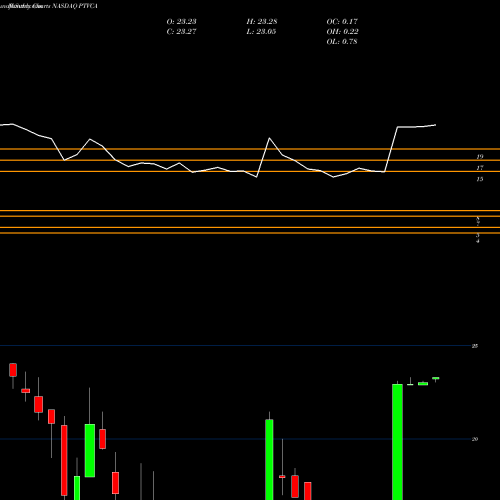
Task: Click the first red candle at far left
Action: (x=13, y=370)
